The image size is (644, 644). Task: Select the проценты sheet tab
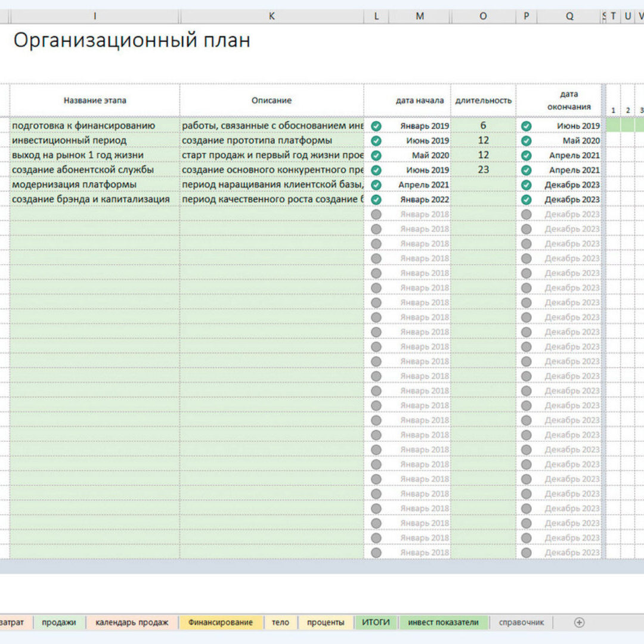(x=326, y=622)
